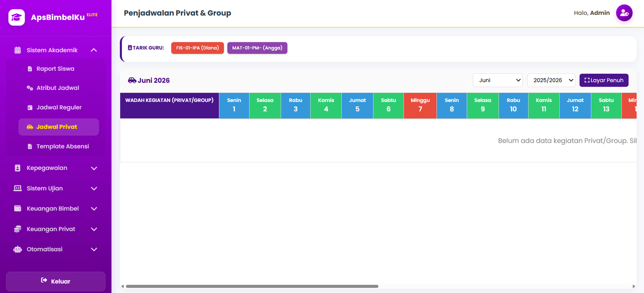Click the Sistem Ujian laptop icon
The height and width of the screenshot is (293, 644).
click(18, 188)
